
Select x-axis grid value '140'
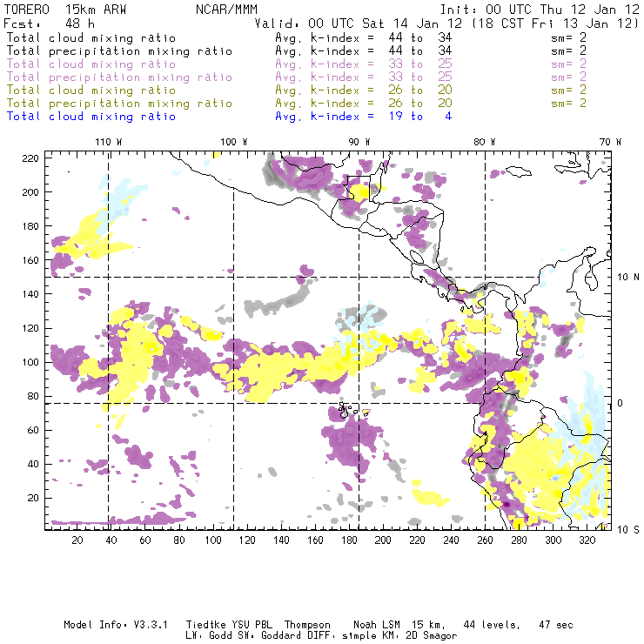281,540
